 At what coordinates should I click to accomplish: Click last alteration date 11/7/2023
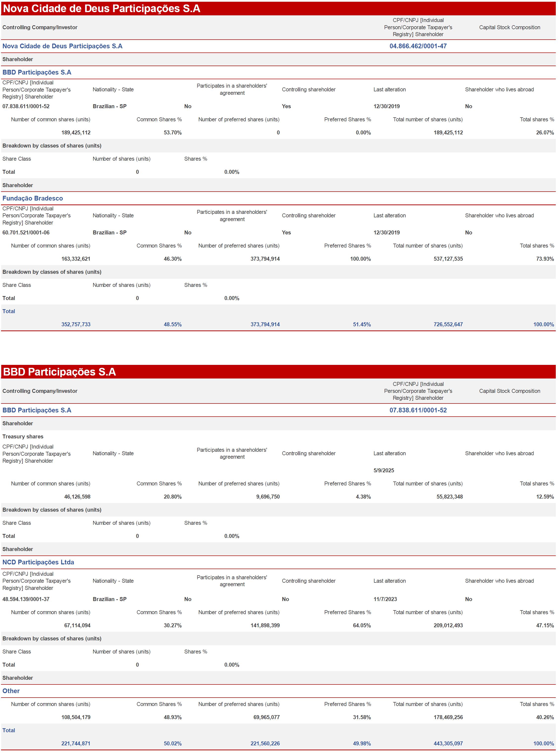pyautogui.click(x=385, y=599)
